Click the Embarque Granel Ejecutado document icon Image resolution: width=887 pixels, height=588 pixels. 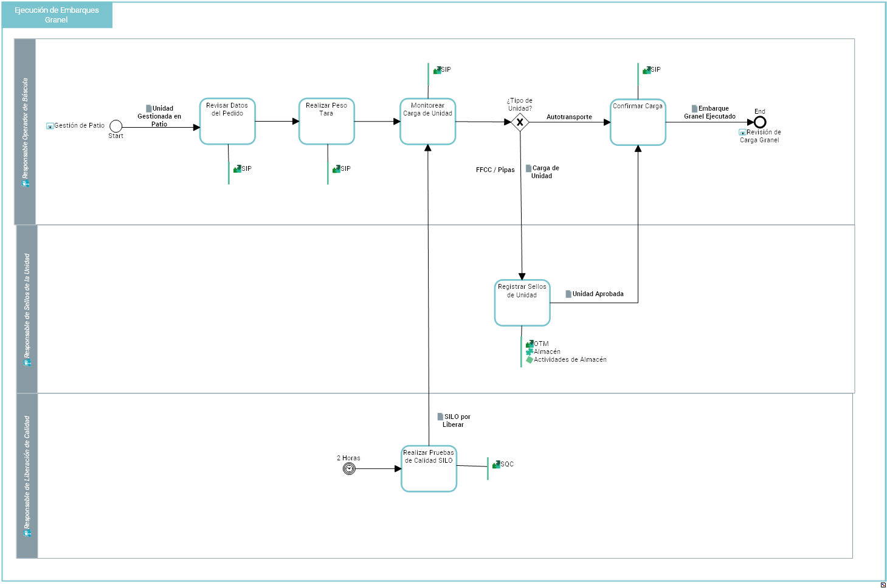coord(694,108)
